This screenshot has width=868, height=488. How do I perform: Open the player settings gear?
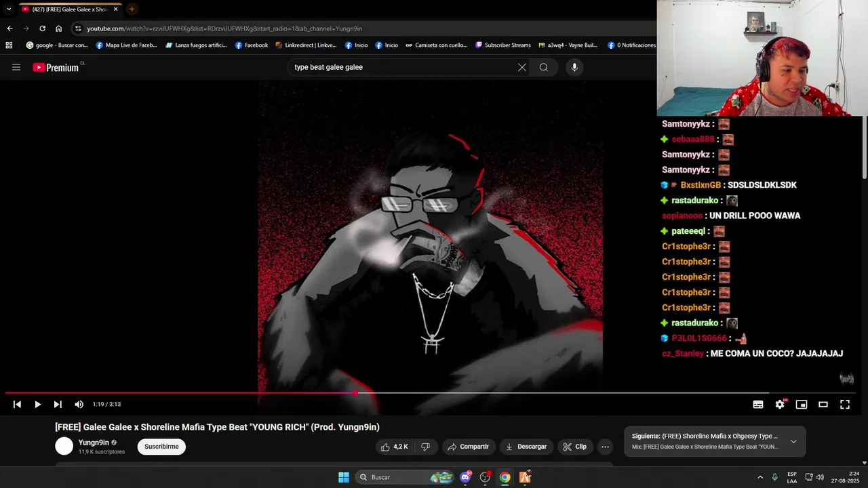click(x=780, y=405)
